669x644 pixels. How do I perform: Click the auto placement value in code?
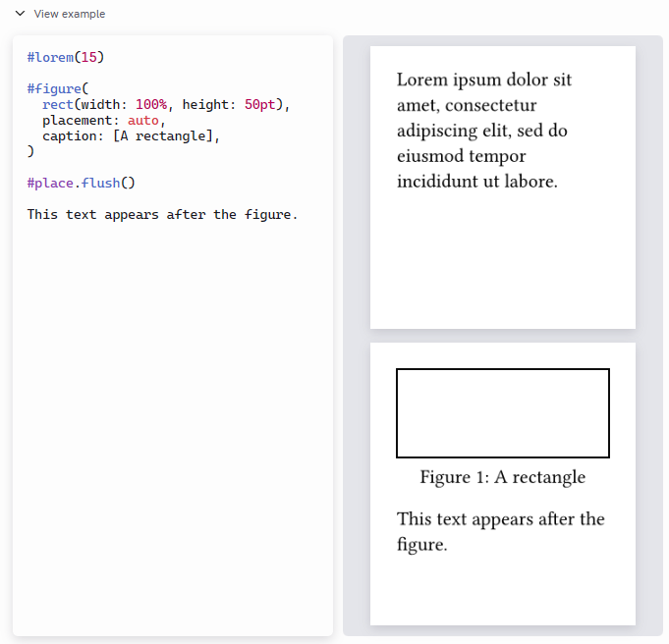point(142,120)
